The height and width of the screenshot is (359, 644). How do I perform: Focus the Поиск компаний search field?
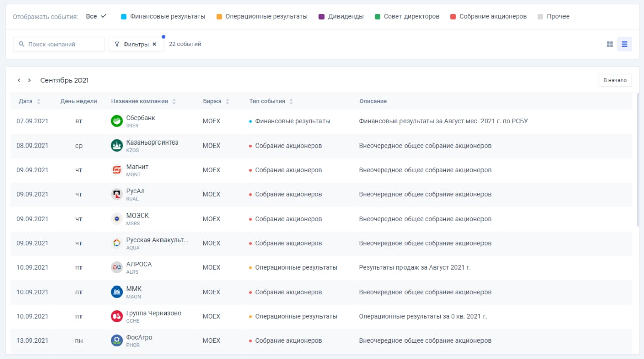(x=59, y=44)
